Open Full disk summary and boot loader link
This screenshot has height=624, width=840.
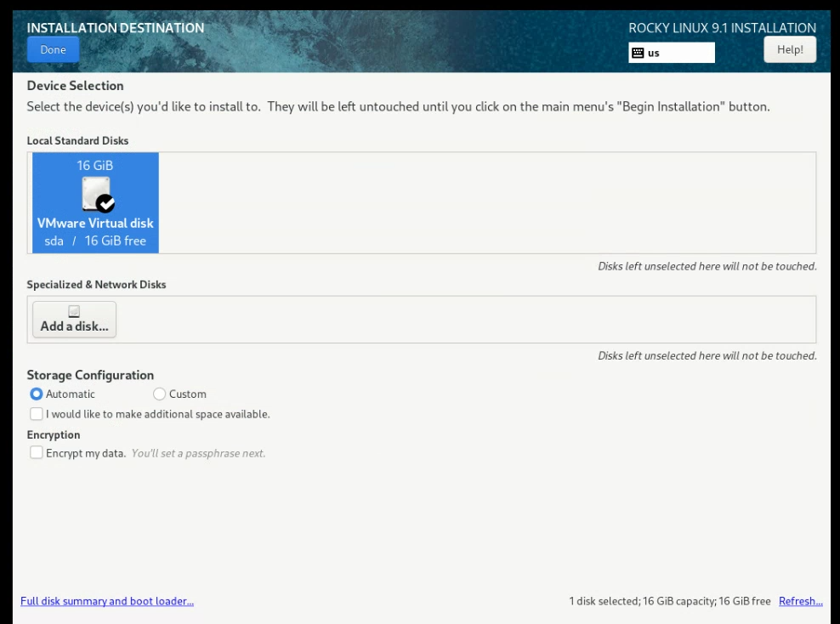(x=107, y=601)
